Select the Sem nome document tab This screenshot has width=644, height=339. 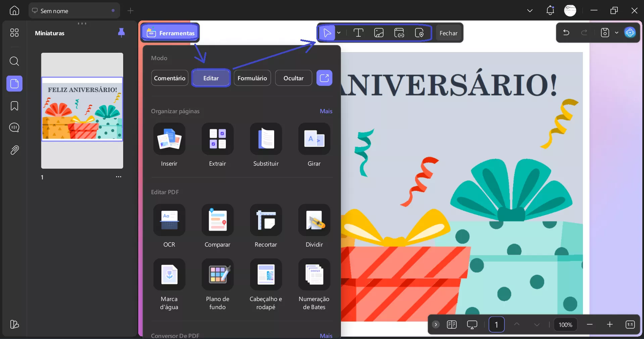[67, 10]
